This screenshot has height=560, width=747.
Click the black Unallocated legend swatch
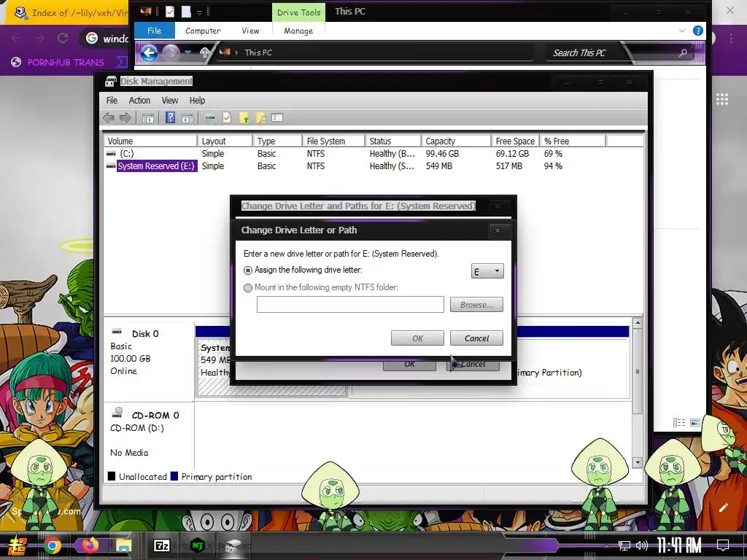(x=112, y=476)
